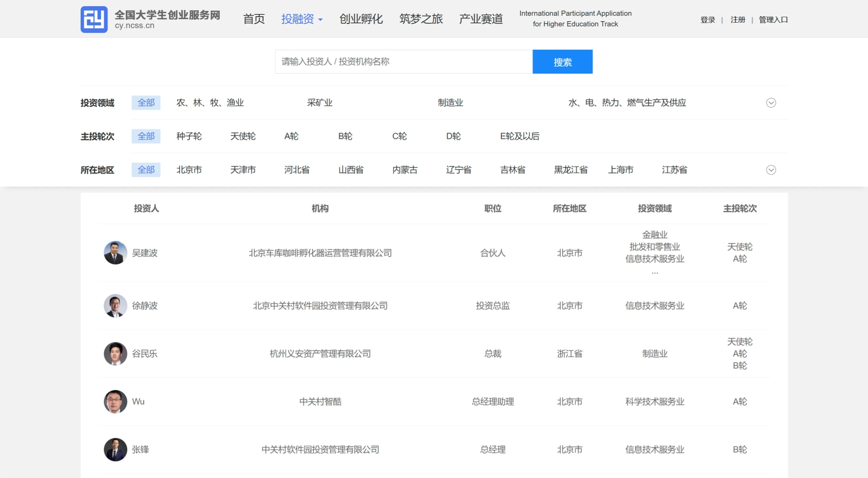Click 浙江省 in 谷民乐's row

[570, 354]
